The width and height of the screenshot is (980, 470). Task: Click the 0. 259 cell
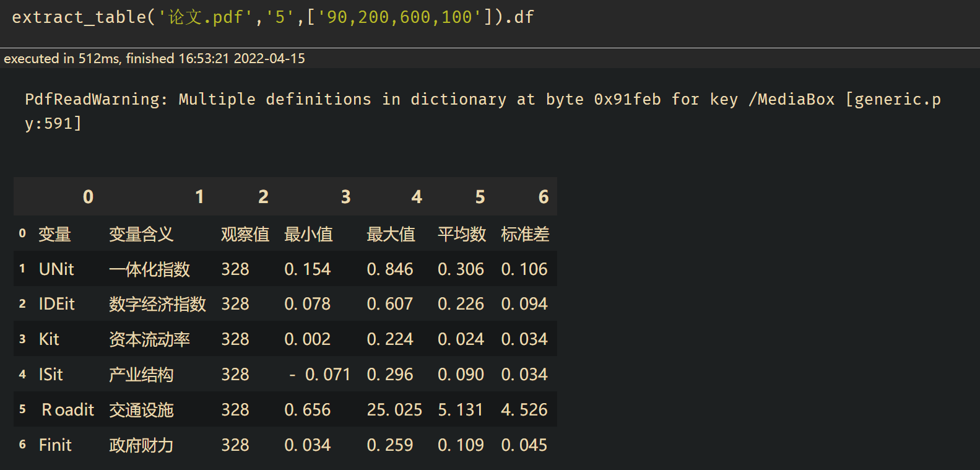[389, 445]
